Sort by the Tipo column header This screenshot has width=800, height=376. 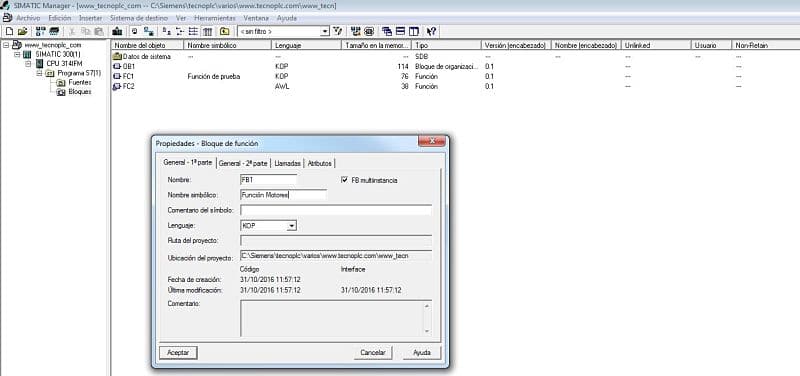446,45
